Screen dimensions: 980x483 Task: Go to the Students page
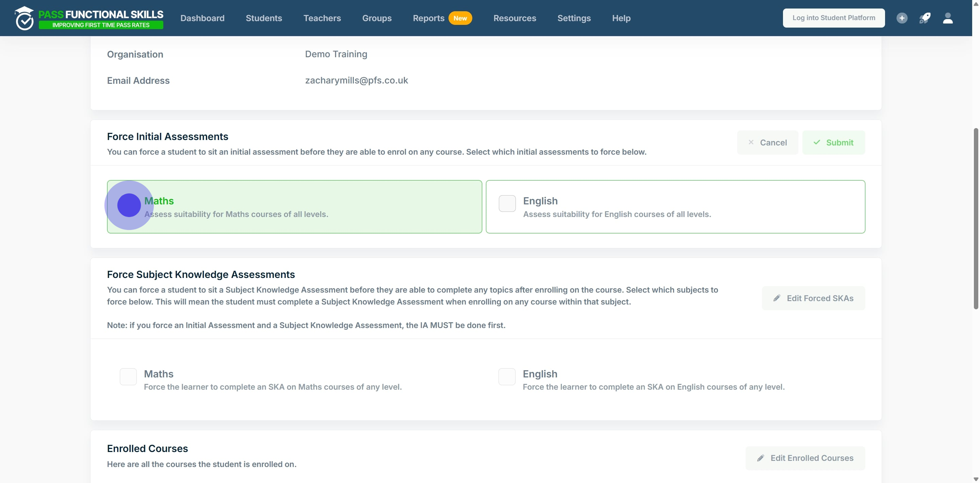[x=264, y=18]
